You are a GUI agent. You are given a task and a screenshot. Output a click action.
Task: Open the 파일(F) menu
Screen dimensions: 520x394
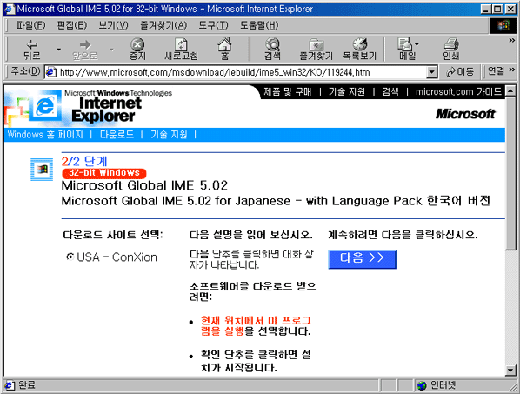(31, 26)
